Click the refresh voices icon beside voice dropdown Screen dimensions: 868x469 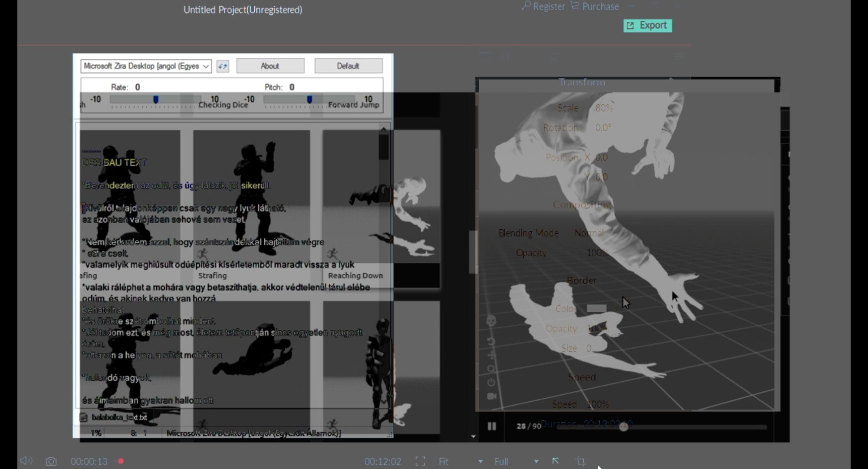coord(223,66)
